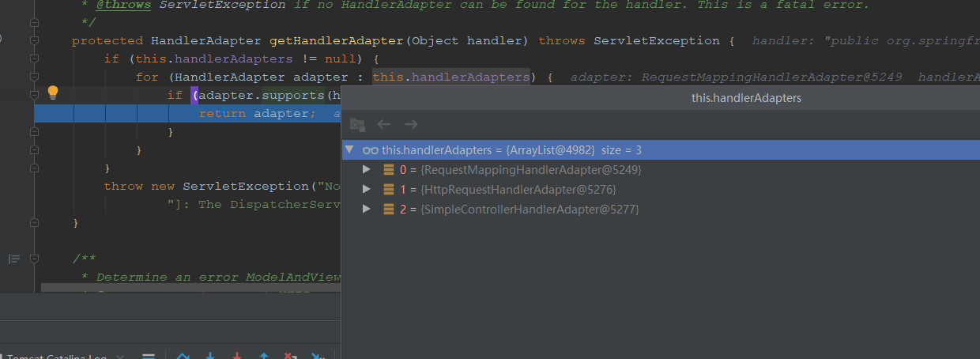Click fold marker at the javadoc end '*/'
The height and width of the screenshot is (359, 980).
tap(34, 22)
